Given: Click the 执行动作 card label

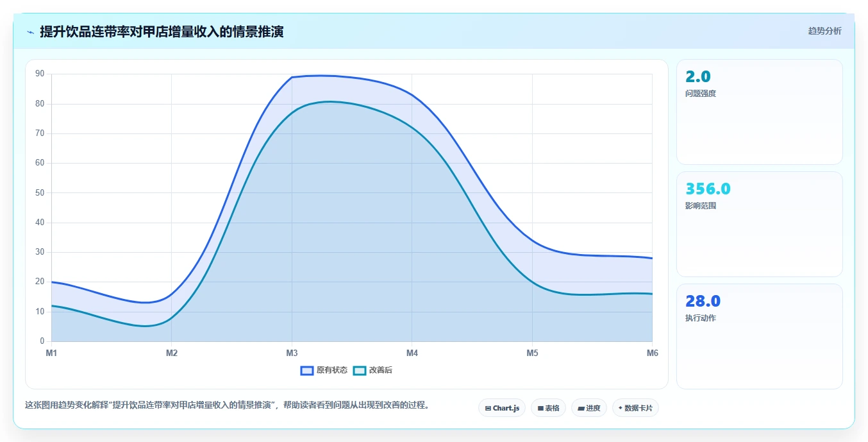Looking at the screenshot, I should [701, 318].
